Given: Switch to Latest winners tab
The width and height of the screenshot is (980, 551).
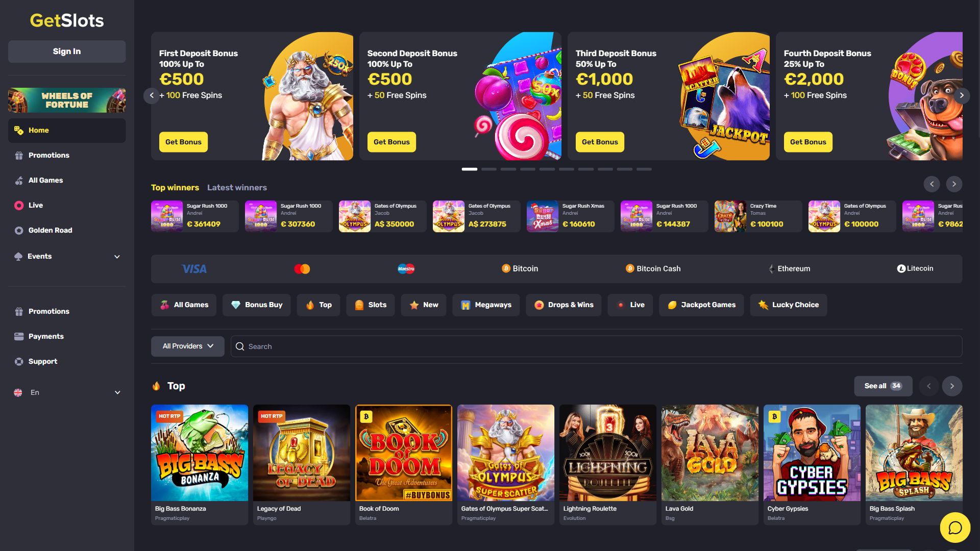Looking at the screenshot, I should point(237,188).
